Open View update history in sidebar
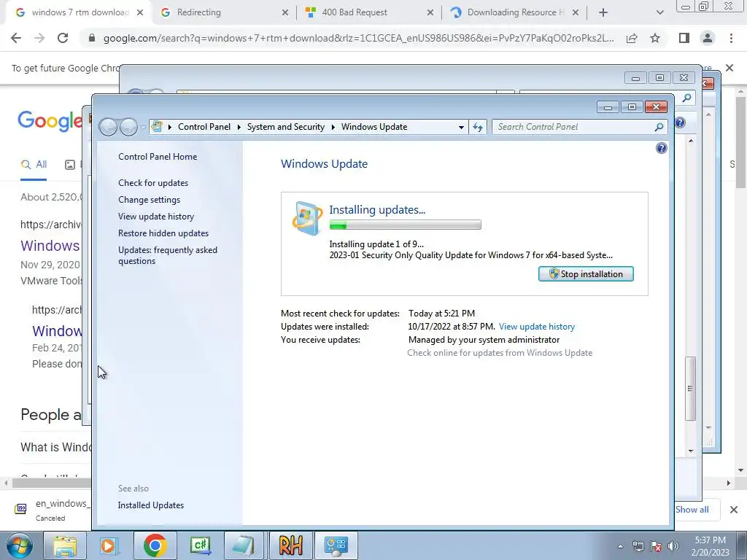The image size is (747, 560). coord(156,216)
